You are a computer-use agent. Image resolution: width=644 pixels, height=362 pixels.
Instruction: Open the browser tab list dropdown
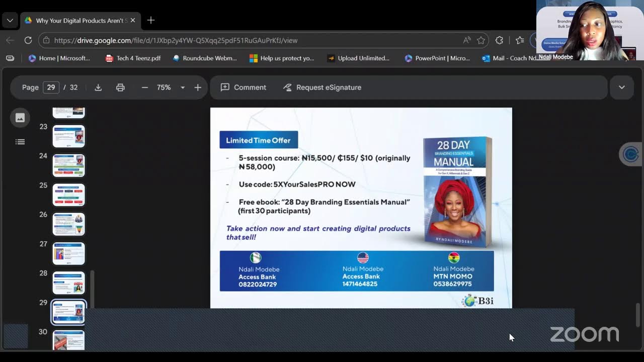point(10,21)
